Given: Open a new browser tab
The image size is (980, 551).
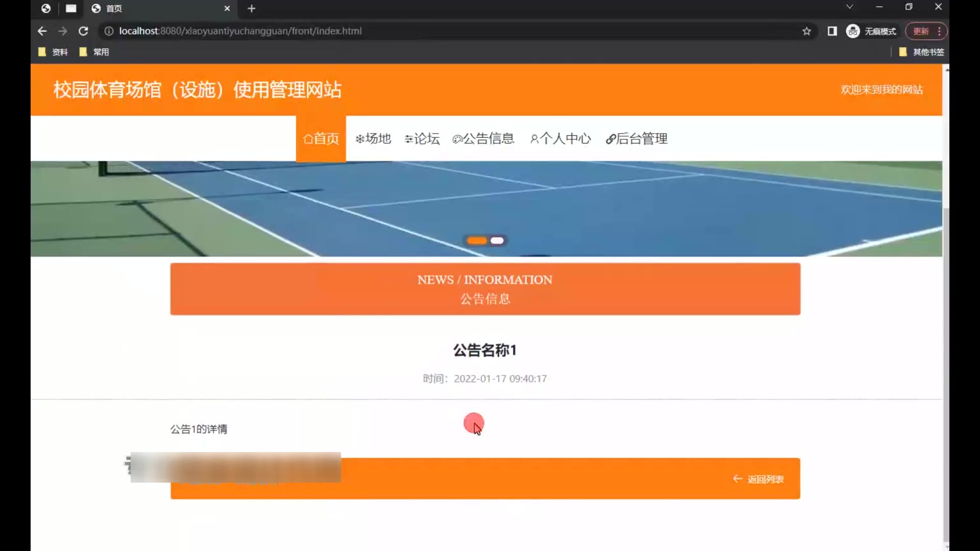Looking at the screenshot, I should (251, 9).
